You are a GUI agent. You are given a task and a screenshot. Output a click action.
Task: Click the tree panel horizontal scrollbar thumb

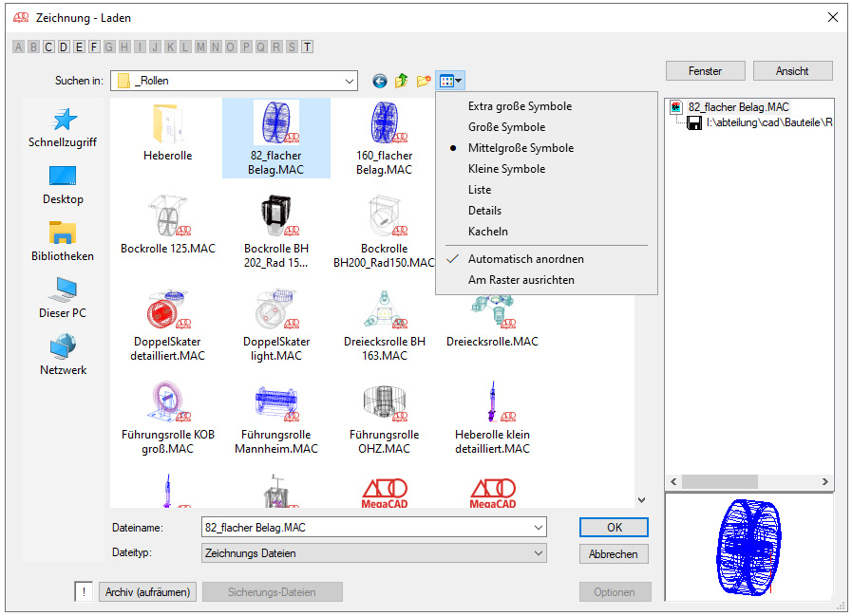[720, 482]
